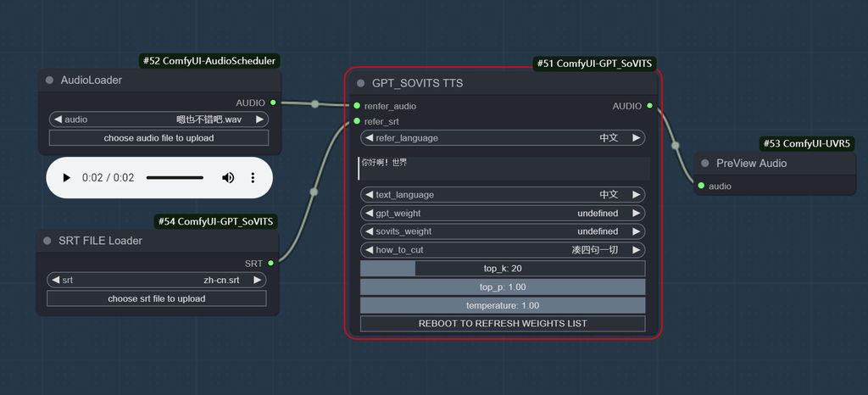Select next refer_language option arrow

[x=636, y=138]
